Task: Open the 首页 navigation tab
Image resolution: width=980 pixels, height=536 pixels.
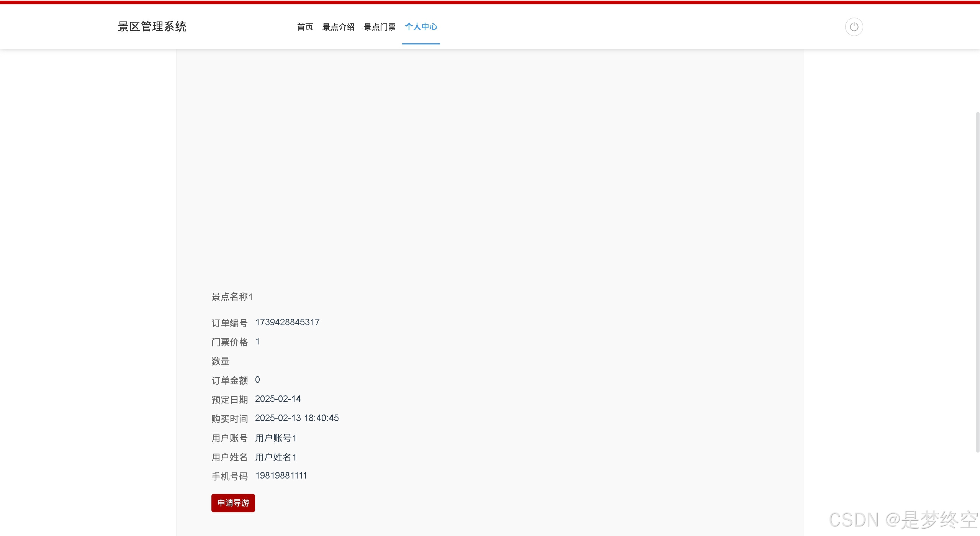Action: pos(305,27)
